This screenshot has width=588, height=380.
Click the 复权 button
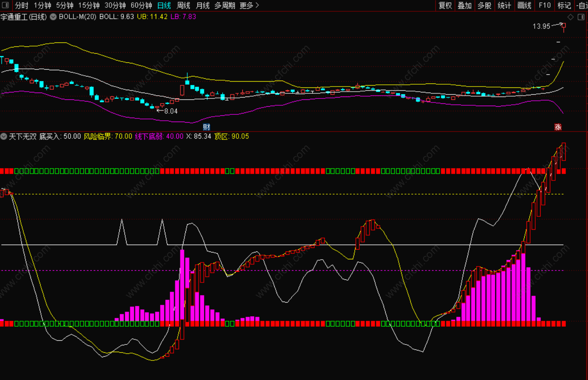[445, 5]
